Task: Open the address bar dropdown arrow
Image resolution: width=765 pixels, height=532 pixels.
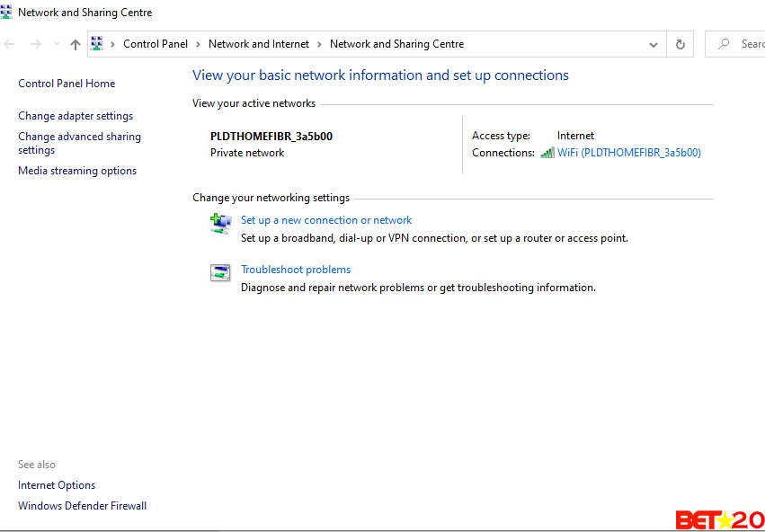Action: point(654,43)
